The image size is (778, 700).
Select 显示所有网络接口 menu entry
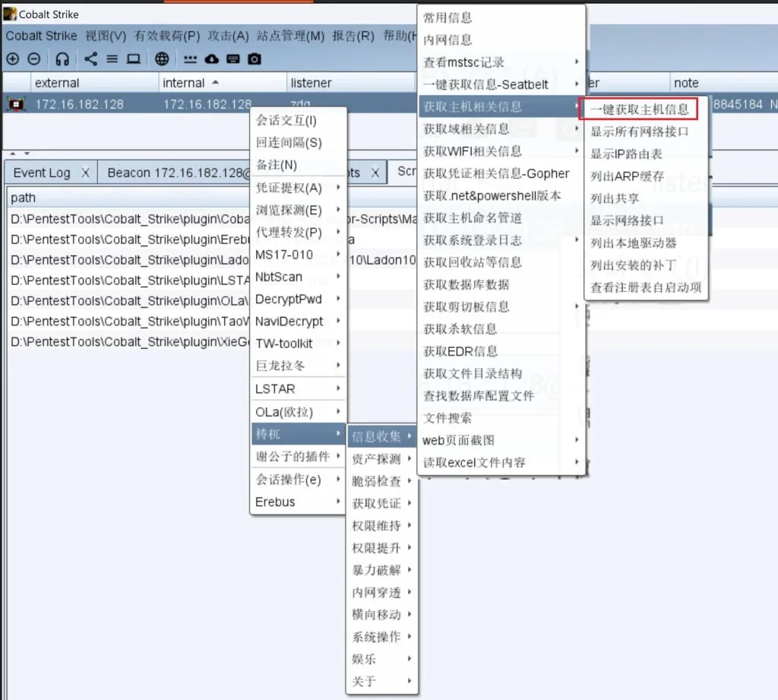pos(647,131)
